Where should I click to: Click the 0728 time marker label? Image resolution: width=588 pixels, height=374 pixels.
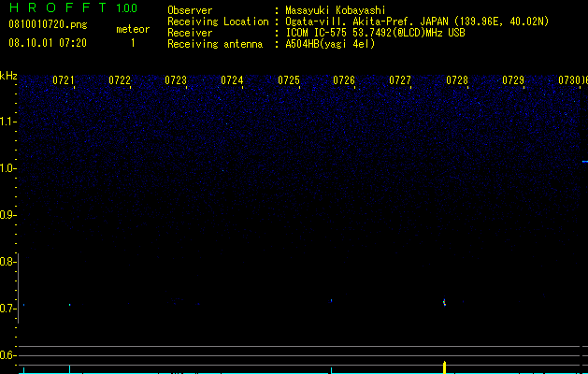click(x=457, y=80)
